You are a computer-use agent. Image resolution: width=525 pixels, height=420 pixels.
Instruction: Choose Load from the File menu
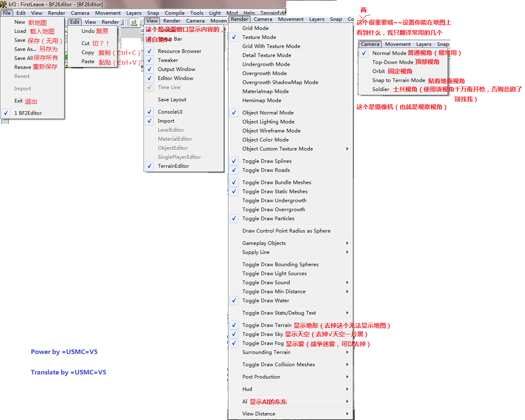click(x=32, y=31)
